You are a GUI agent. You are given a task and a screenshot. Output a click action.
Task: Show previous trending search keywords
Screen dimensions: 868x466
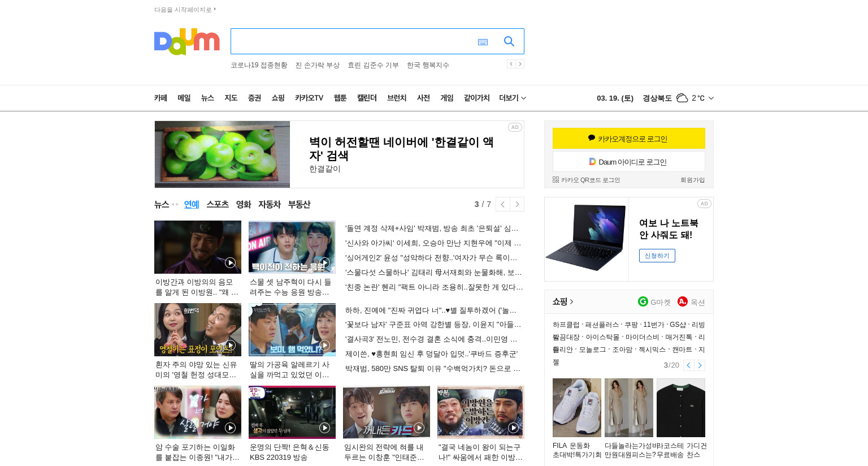(x=511, y=64)
